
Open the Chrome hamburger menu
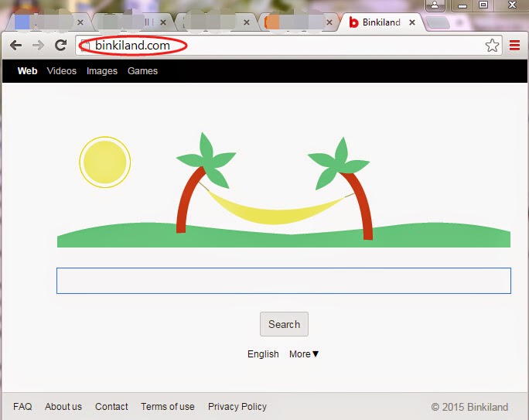point(514,45)
